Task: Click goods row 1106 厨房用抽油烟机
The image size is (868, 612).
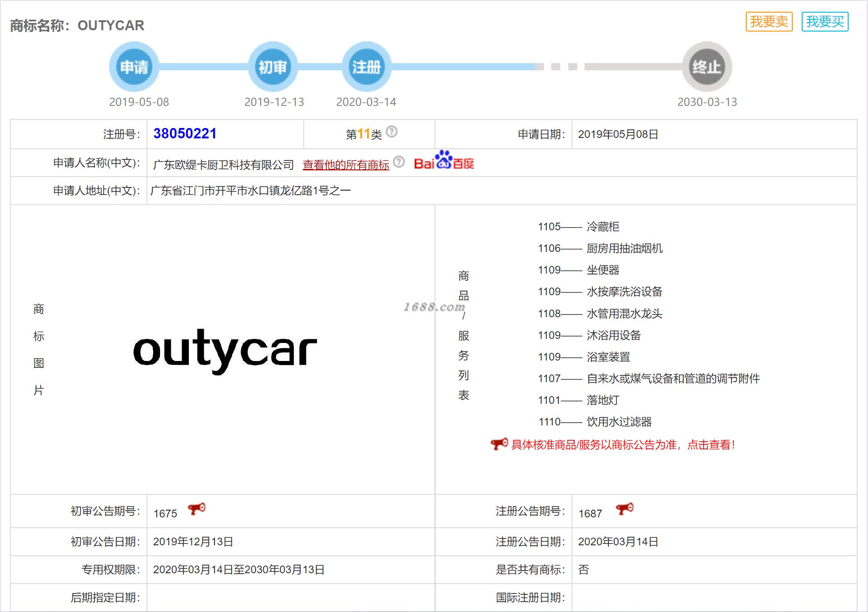Action: tap(600, 248)
